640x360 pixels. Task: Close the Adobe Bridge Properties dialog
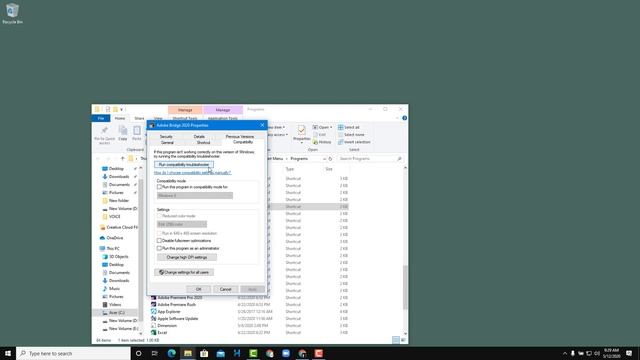pos(262,125)
